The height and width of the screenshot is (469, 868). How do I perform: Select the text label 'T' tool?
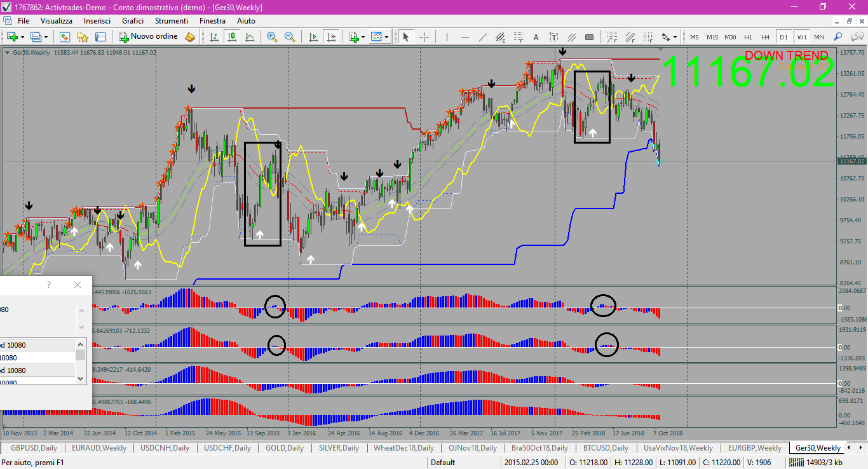pos(554,37)
